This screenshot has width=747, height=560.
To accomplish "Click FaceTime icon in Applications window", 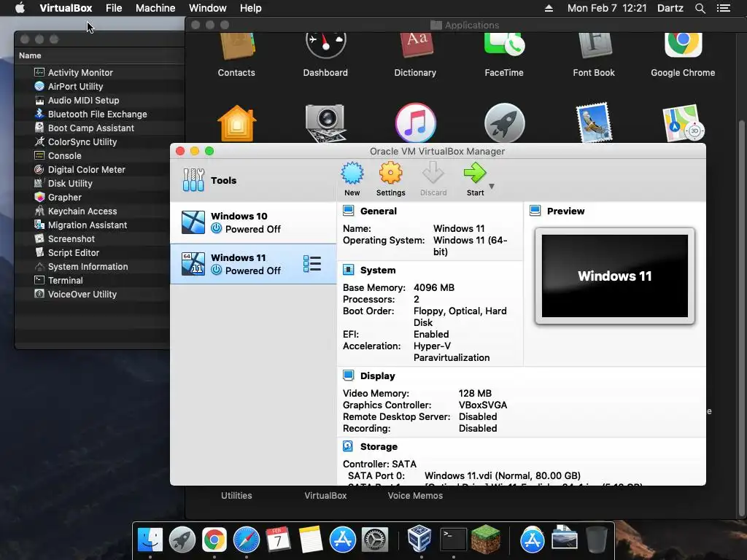I will coord(504,44).
